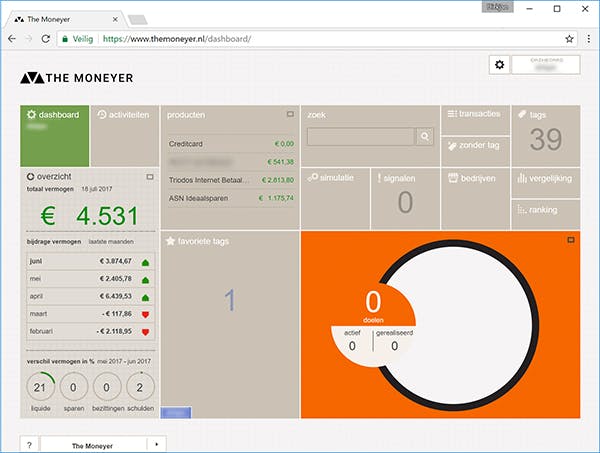This screenshot has height=453, width=600.
Task: Bookmark page with star icon
Action: pos(569,39)
